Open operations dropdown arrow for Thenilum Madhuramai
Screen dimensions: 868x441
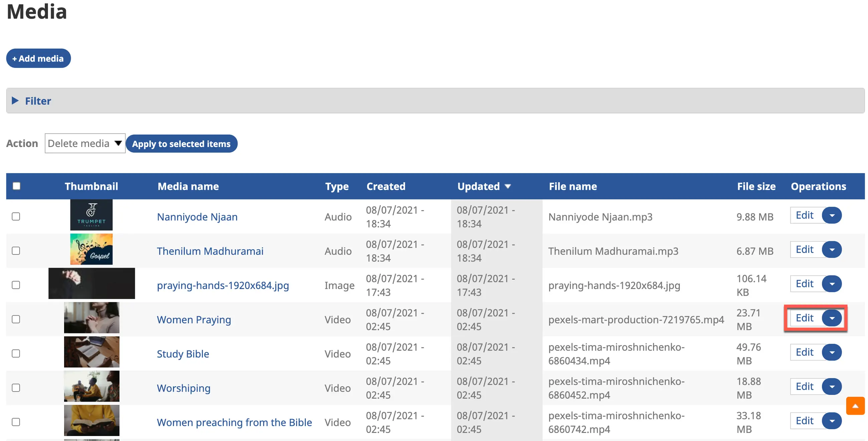832,250
